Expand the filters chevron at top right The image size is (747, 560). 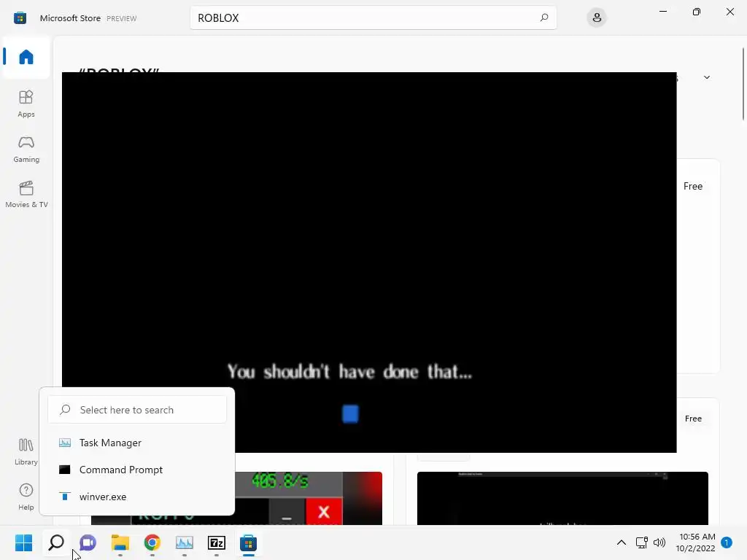tap(707, 77)
